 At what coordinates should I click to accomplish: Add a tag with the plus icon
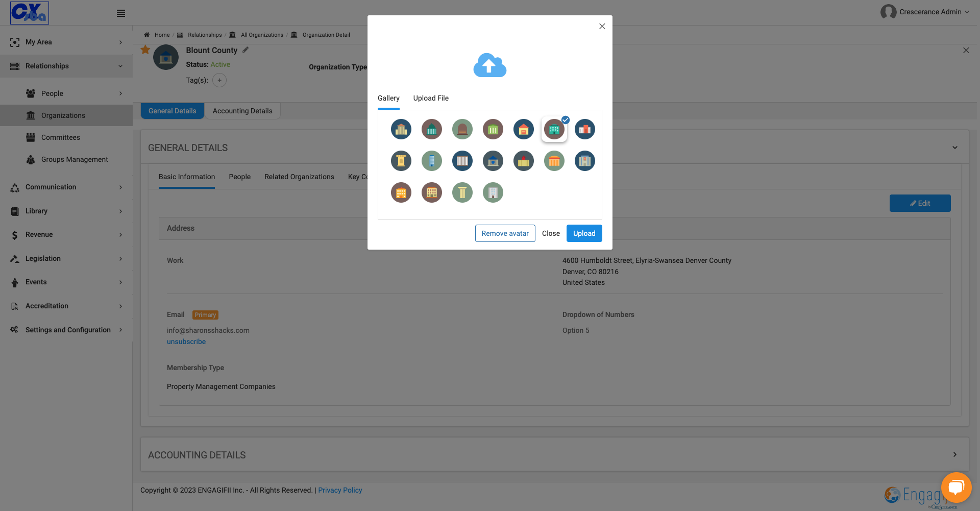219,80
